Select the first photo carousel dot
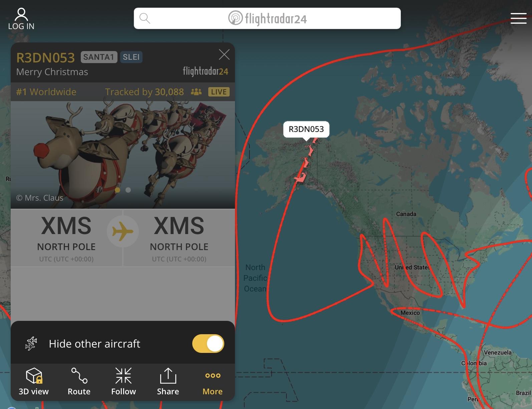Viewport: 532px width, 409px height. 117,190
